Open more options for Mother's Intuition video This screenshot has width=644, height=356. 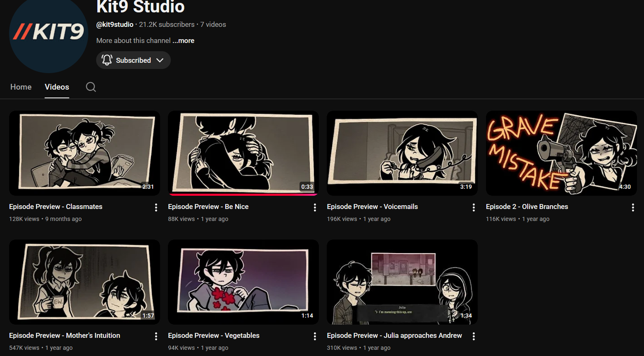156,336
